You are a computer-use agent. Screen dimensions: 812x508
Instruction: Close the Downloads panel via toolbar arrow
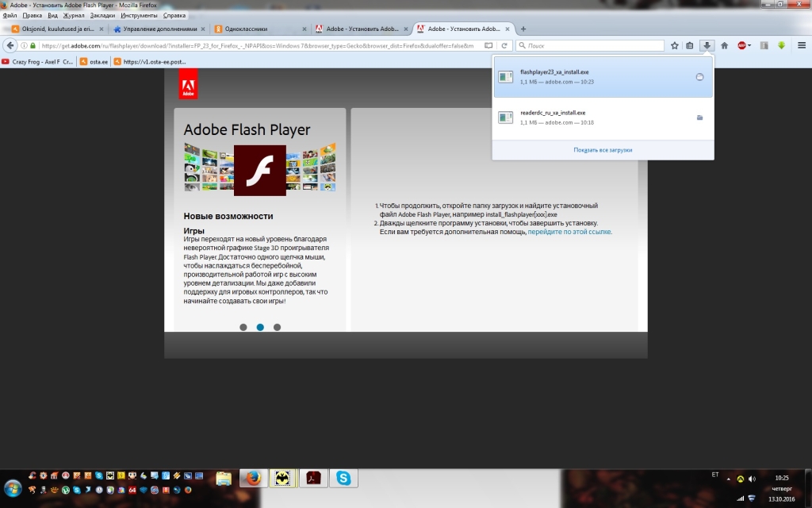[x=707, y=45]
